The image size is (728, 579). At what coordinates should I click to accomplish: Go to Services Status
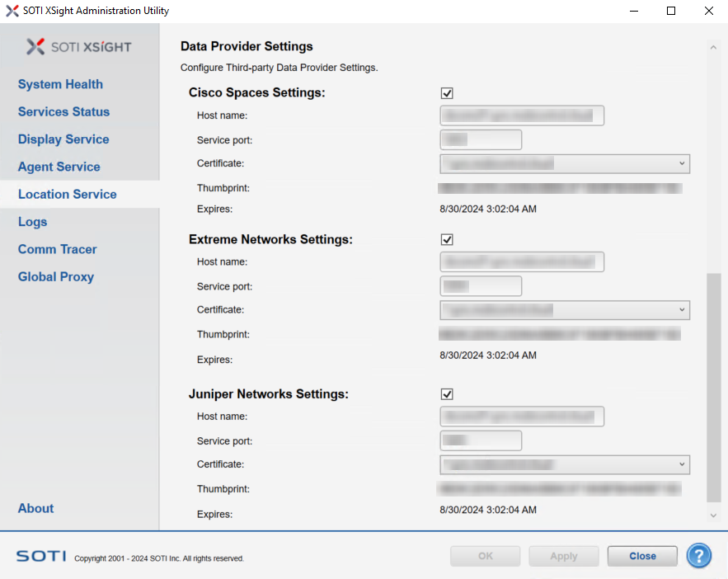pos(64,112)
